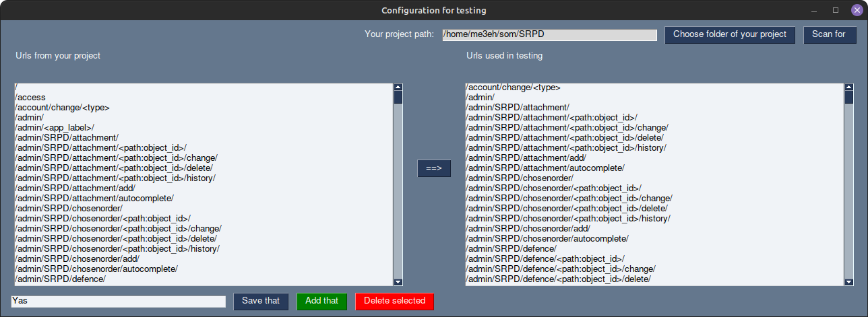Select /admin/SRPD/attachment/add/ in the testing urls list
The width and height of the screenshot is (868, 317).
(654, 158)
